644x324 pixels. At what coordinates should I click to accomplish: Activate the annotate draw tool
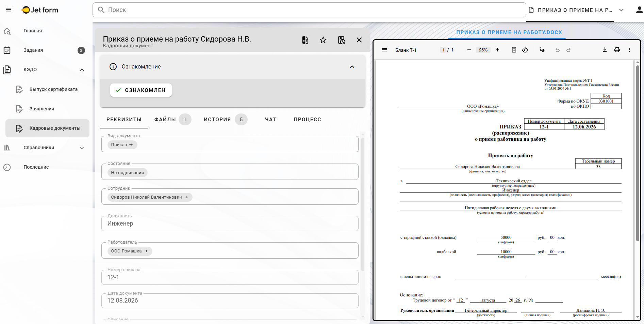(542, 50)
